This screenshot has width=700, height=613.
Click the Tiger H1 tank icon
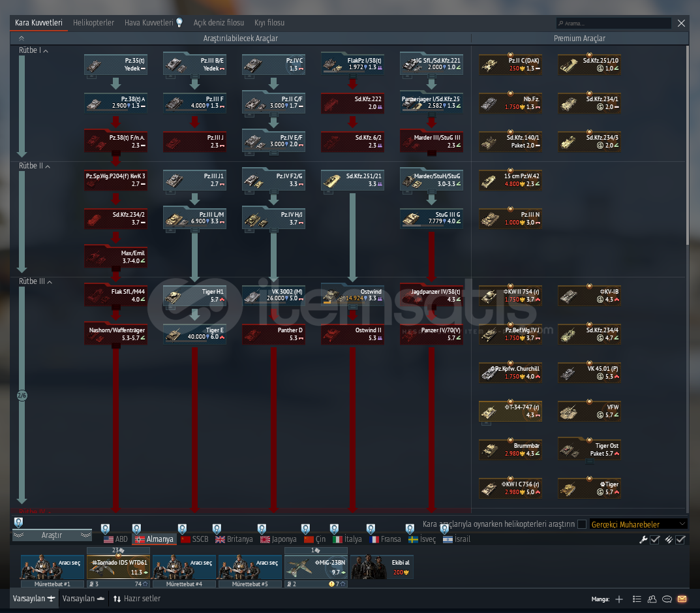pos(194,296)
